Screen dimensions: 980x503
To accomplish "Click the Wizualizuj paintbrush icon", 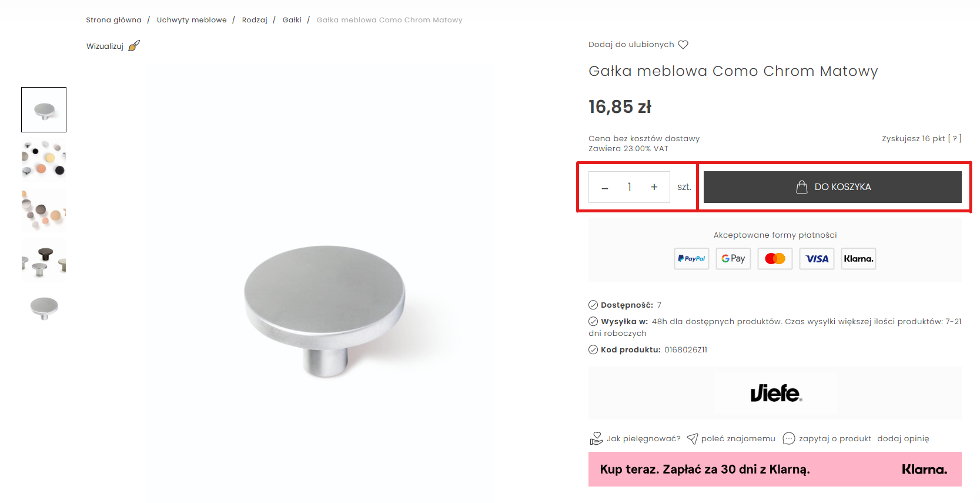I will (x=134, y=46).
